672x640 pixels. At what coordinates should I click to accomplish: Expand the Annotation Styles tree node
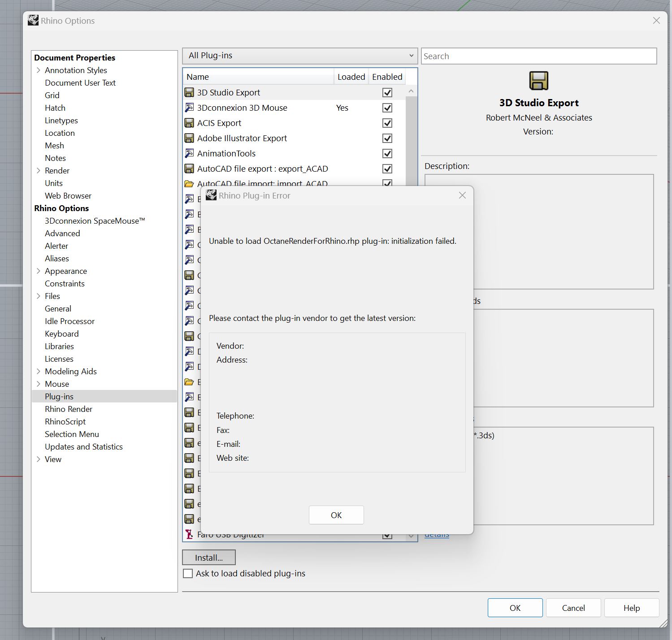(39, 70)
